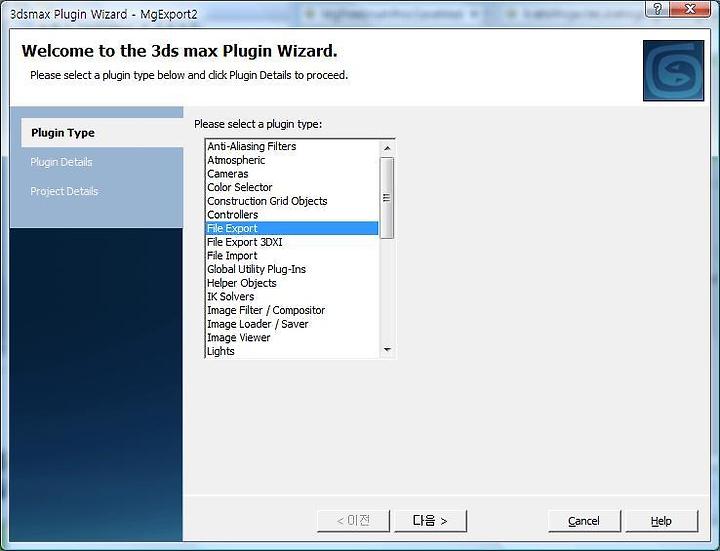This screenshot has height=551, width=720.
Task: Select Atmospheric in the list
Action: click(292, 160)
